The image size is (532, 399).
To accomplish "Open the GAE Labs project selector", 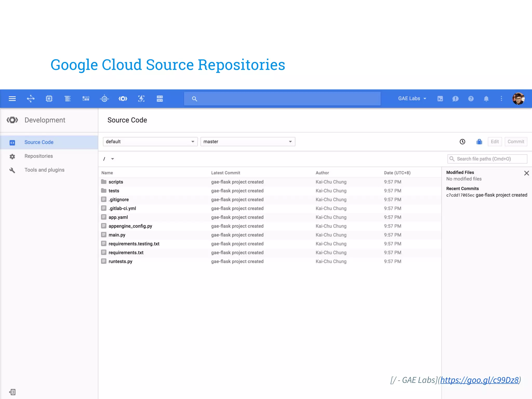I will 412,99.
